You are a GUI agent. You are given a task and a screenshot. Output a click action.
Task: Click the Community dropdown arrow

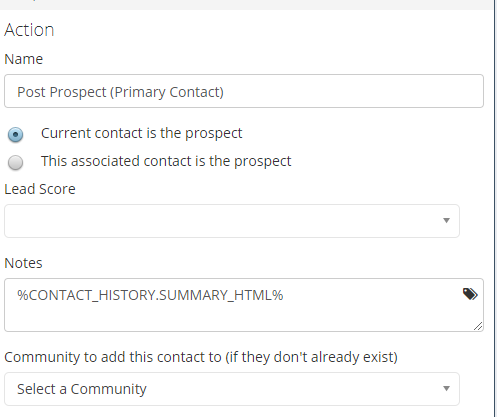pos(446,388)
